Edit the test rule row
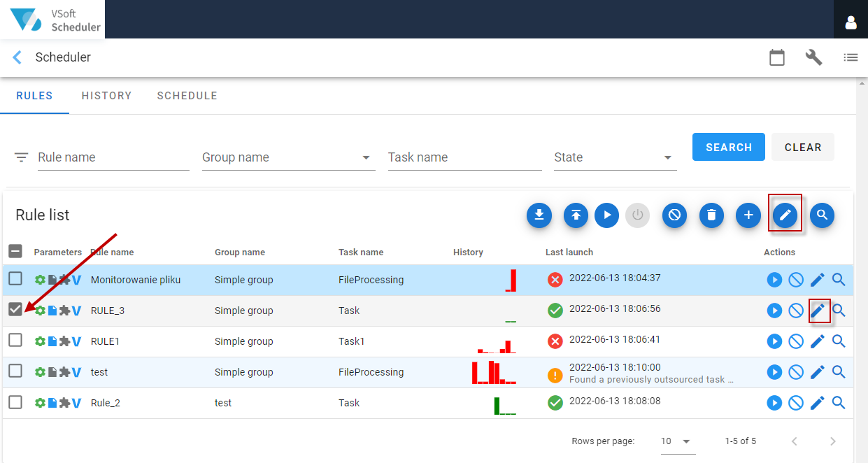The image size is (868, 463). (x=818, y=372)
